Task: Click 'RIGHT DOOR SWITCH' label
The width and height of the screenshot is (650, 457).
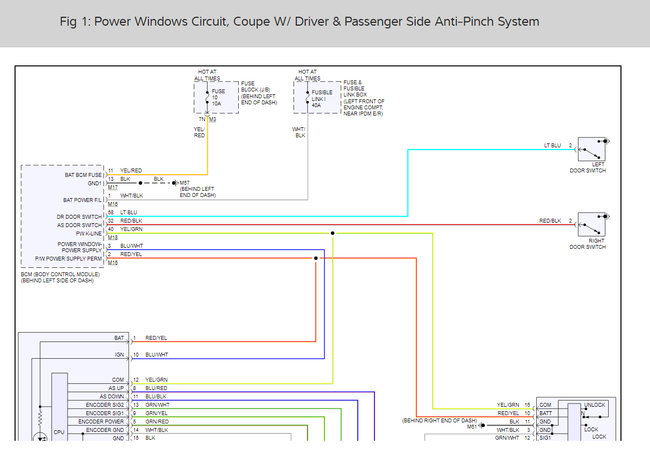Action: [x=587, y=244]
